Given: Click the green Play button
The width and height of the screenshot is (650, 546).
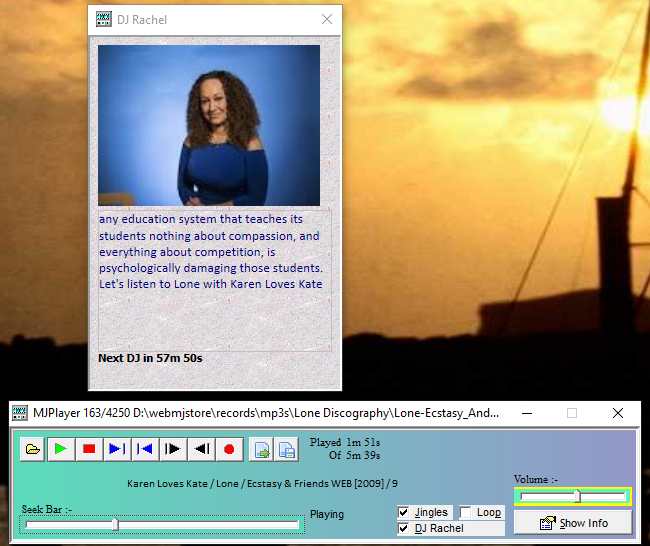Looking at the screenshot, I should click(61, 449).
